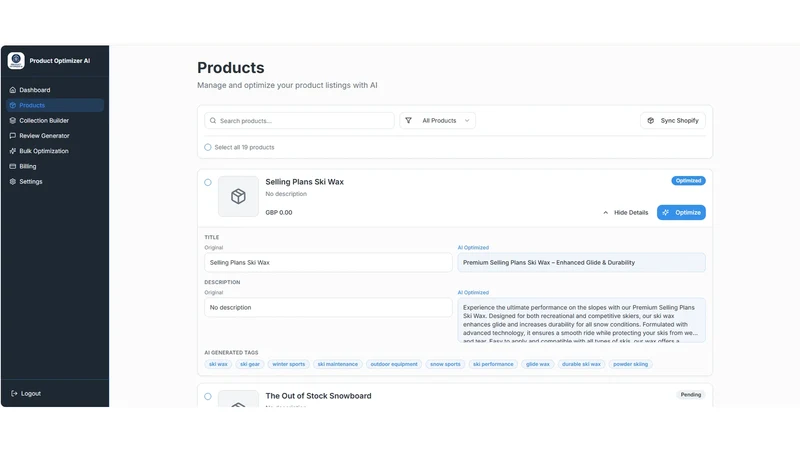Image resolution: width=800 pixels, height=450 pixels.
Task: Toggle Select all 19 products
Action: (x=208, y=147)
